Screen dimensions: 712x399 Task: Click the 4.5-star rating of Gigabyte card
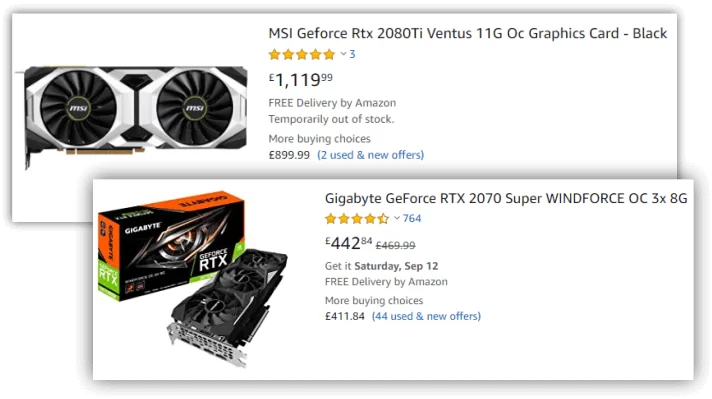[357, 219]
